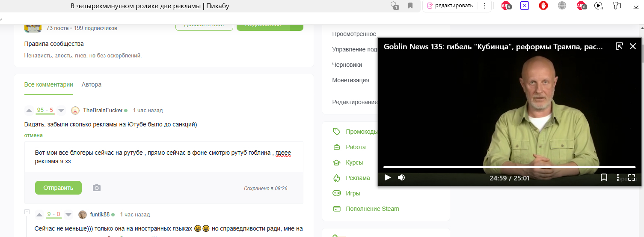The width and height of the screenshot is (644, 237).
Task: Downvote TheBrainFucker's comment
Action: (61, 111)
